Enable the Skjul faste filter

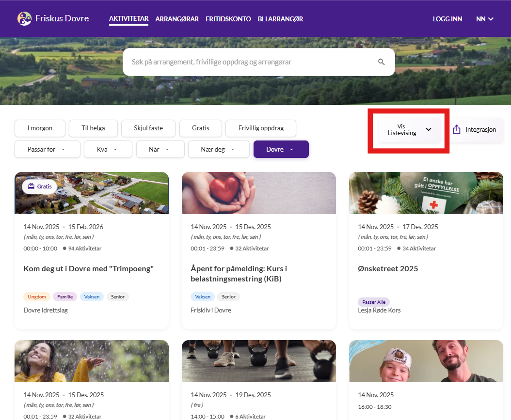pyautogui.click(x=148, y=128)
